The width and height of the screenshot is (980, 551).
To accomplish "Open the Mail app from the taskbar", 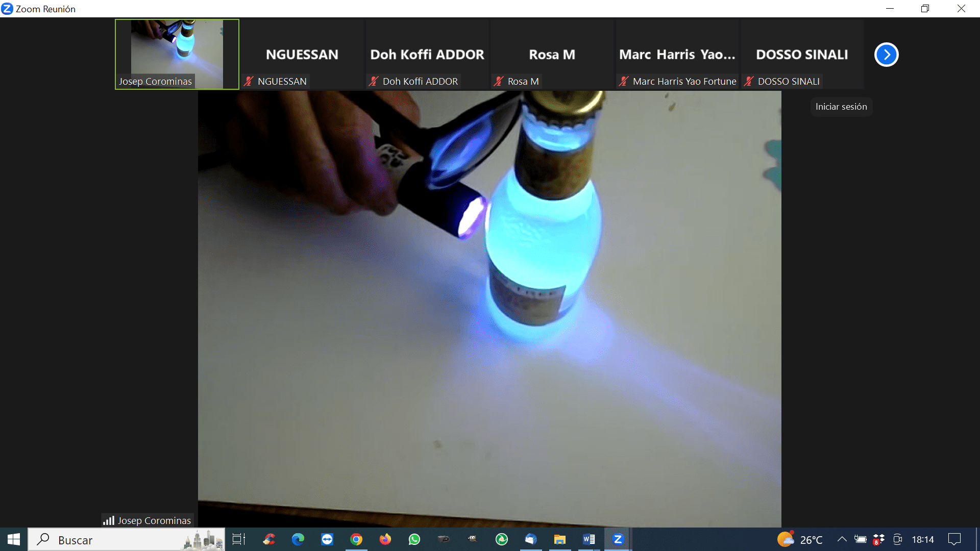I will (x=531, y=539).
